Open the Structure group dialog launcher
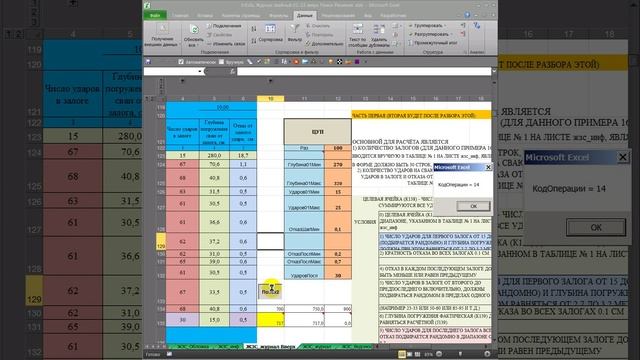 pyautogui.click(x=465, y=52)
